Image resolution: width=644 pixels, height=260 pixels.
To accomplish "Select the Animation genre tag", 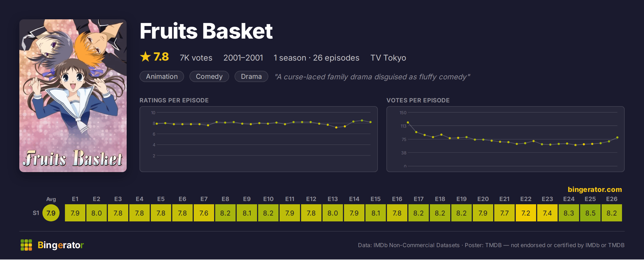I will click(x=162, y=76).
